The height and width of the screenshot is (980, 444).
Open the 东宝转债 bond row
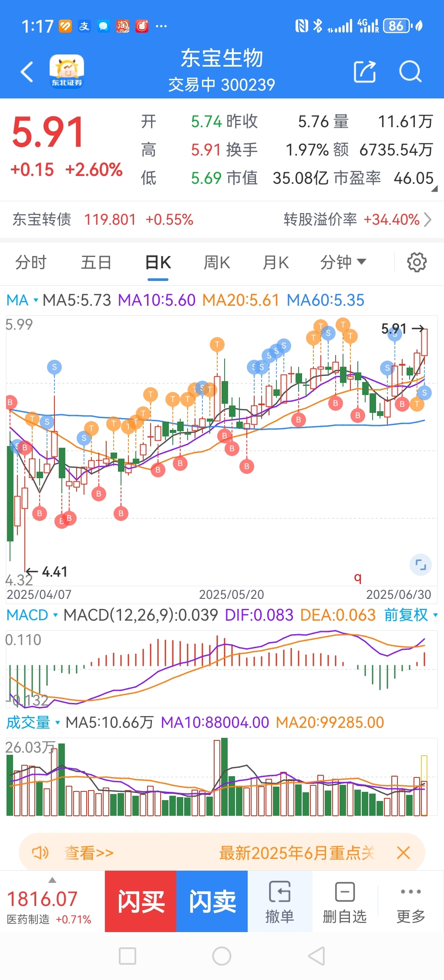[x=222, y=220]
